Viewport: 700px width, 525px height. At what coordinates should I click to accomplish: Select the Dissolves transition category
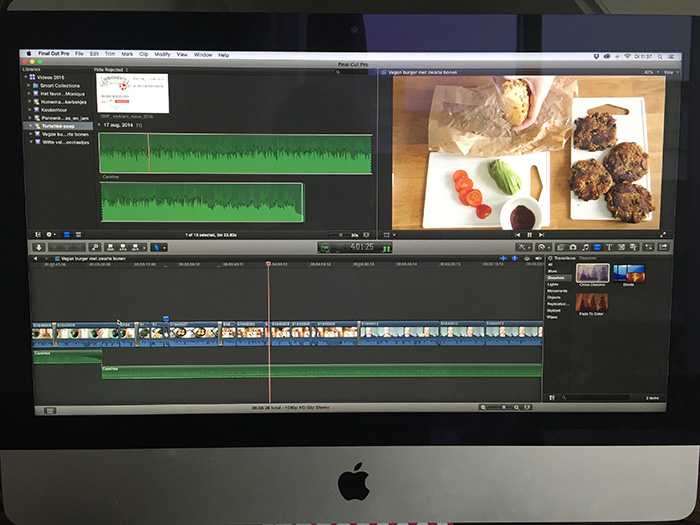tap(556, 278)
